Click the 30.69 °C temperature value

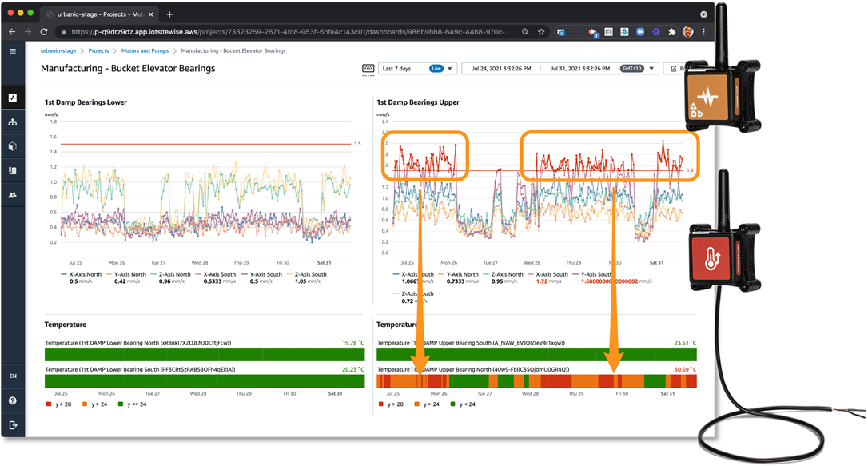685,370
